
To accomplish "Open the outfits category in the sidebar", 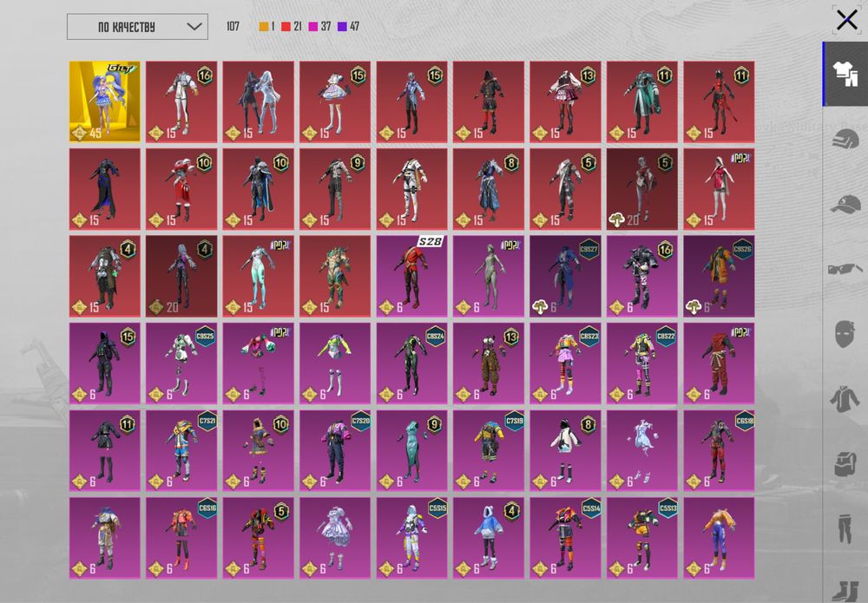I will (x=845, y=74).
